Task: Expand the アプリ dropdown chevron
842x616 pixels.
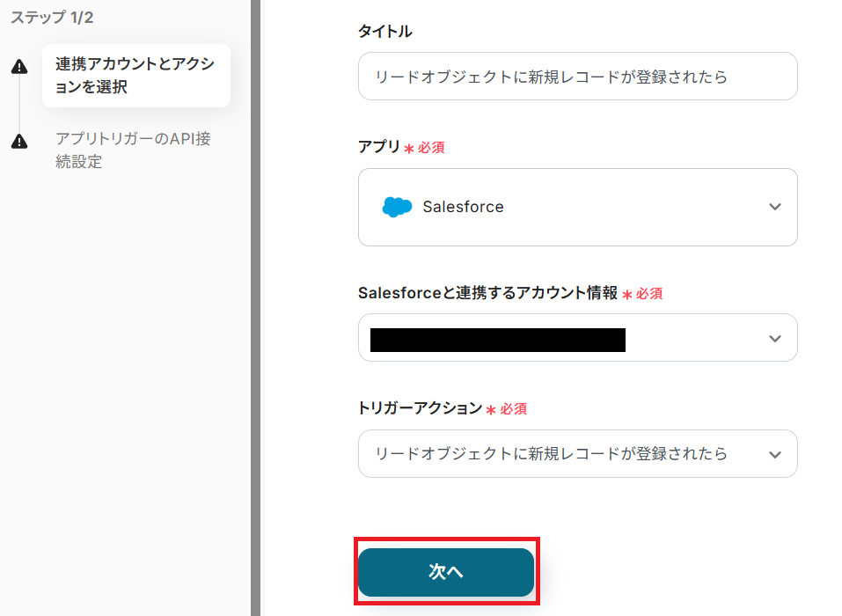Action: pos(774,208)
